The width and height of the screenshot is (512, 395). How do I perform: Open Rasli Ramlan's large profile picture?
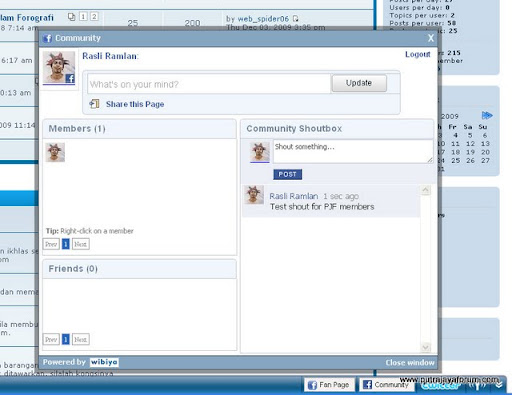tap(59, 68)
